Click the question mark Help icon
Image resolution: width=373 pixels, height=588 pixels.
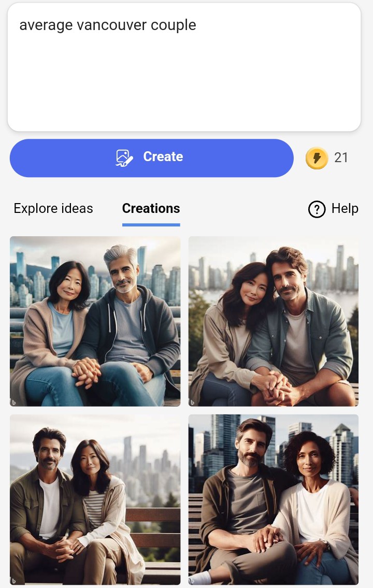click(x=317, y=209)
